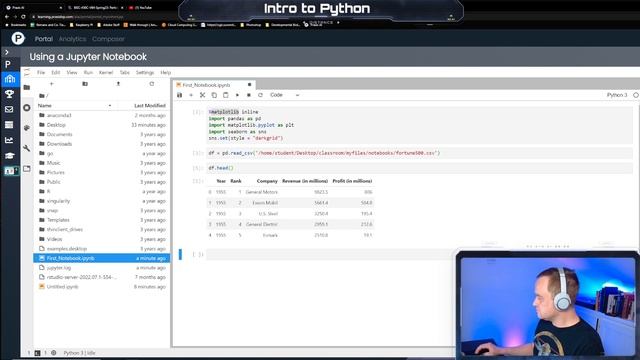Click the kernel status circle indicator
This screenshot has width=640, height=360.
pyautogui.click(x=636, y=95)
